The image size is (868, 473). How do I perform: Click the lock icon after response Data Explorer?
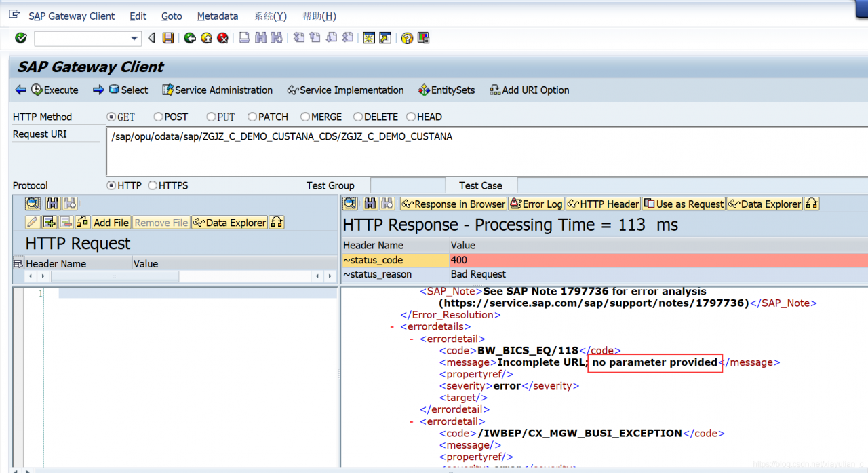[x=812, y=204]
